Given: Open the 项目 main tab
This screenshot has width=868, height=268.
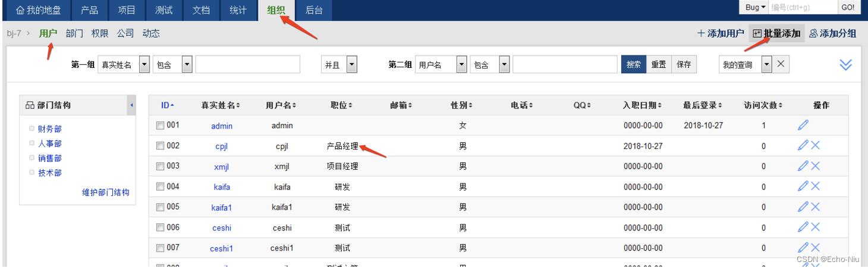Looking at the screenshot, I should [126, 10].
